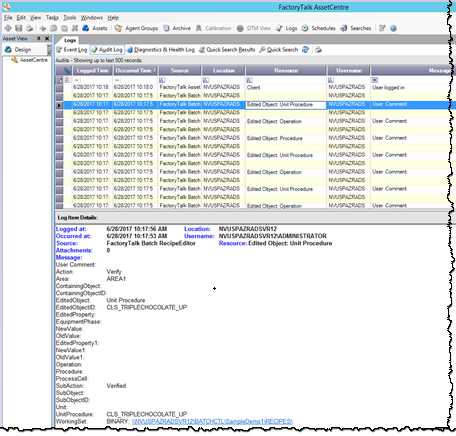
Task: Select first 'Edited Object: Procedure' row
Action: pyautogui.click(x=256, y=138)
